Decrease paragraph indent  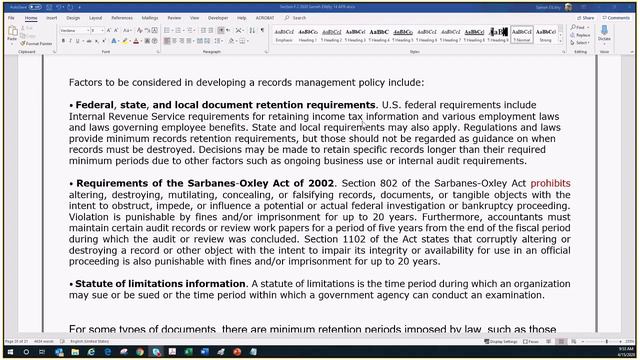click(203, 31)
